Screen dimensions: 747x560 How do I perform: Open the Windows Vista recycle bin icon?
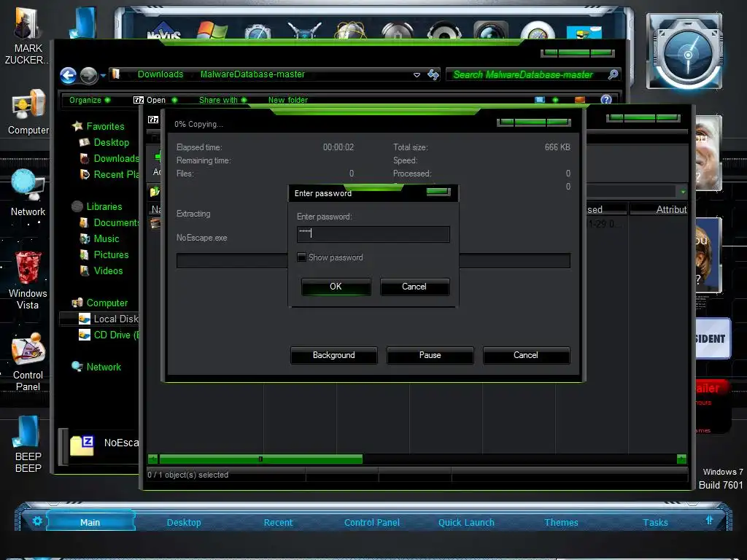tap(28, 281)
